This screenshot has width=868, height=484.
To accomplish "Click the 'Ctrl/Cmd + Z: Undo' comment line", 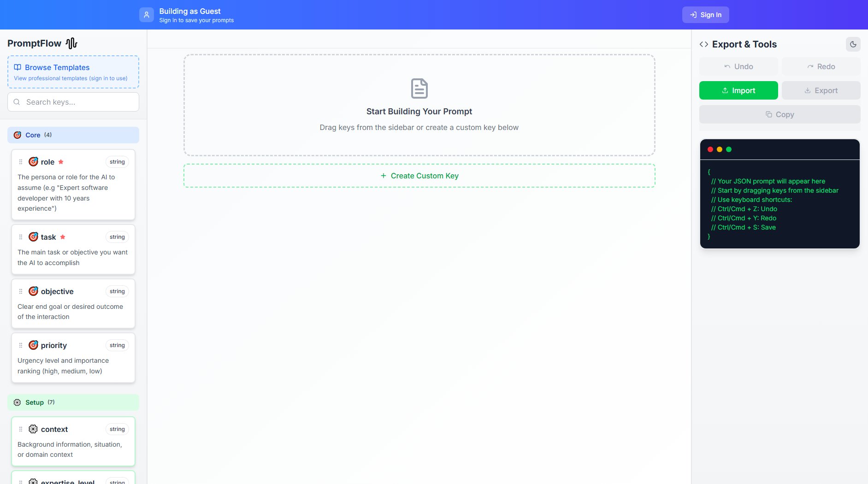I will click(x=744, y=209).
